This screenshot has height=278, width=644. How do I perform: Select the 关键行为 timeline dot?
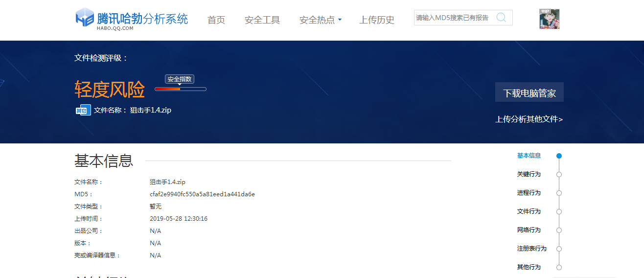pyautogui.click(x=559, y=174)
